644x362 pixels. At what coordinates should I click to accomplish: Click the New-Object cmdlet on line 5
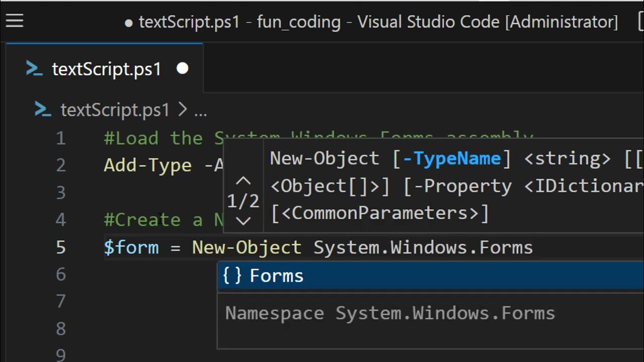(x=247, y=247)
